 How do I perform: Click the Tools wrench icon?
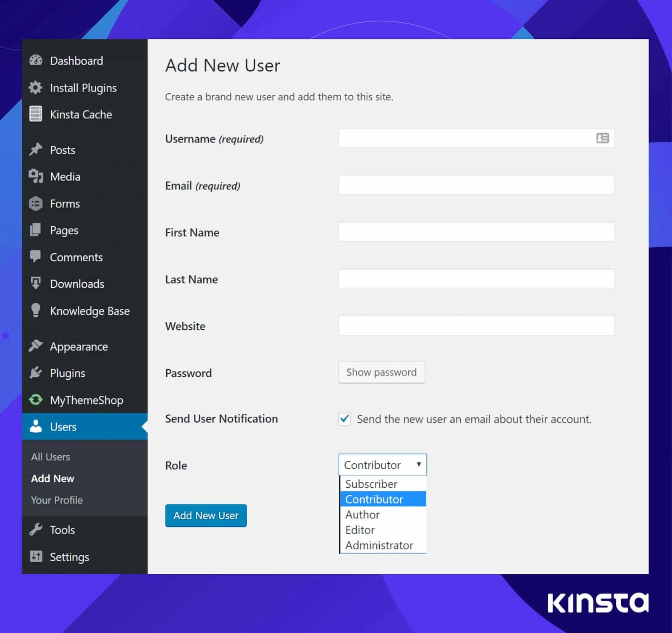click(36, 530)
